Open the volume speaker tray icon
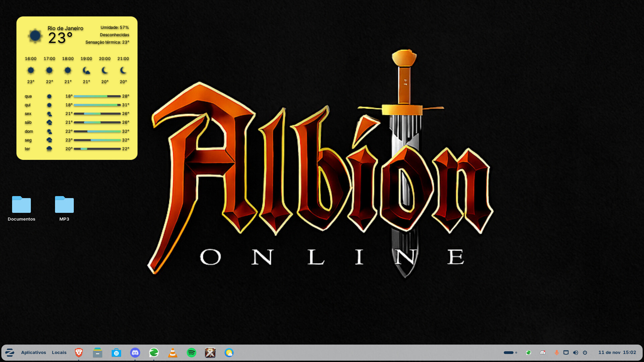This screenshot has width=644, height=362. click(x=576, y=353)
